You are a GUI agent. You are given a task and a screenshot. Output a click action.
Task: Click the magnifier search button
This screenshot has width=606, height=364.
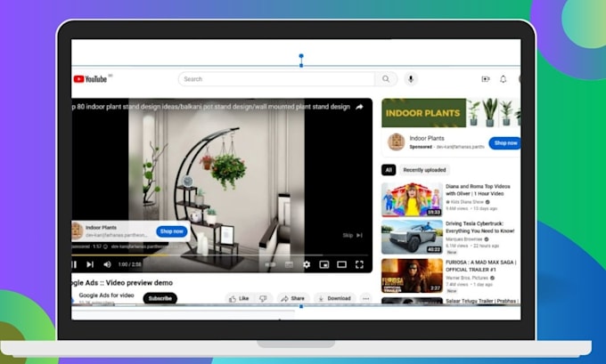pos(386,79)
